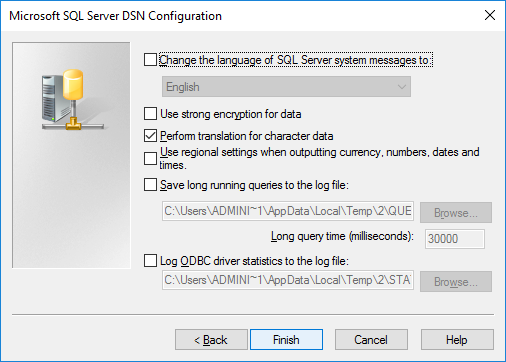The height and width of the screenshot is (362, 506).
Task: Click Browse for statistics log file
Action: (x=456, y=282)
